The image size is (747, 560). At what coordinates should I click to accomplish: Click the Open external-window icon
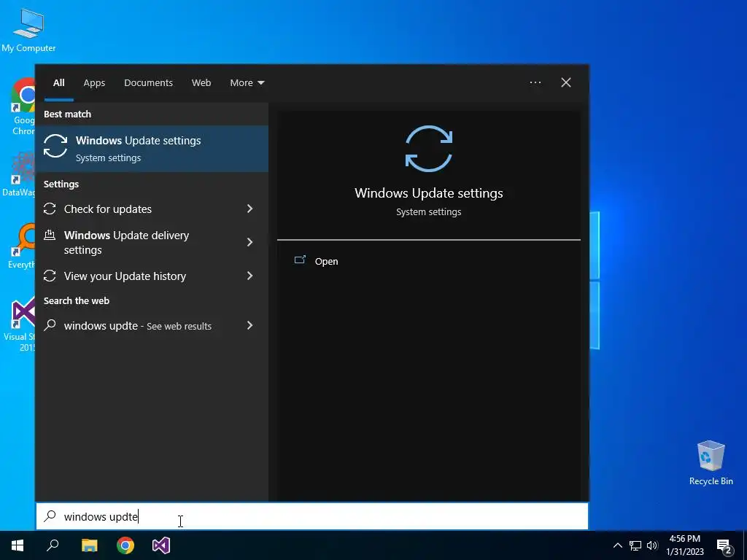point(300,260)
